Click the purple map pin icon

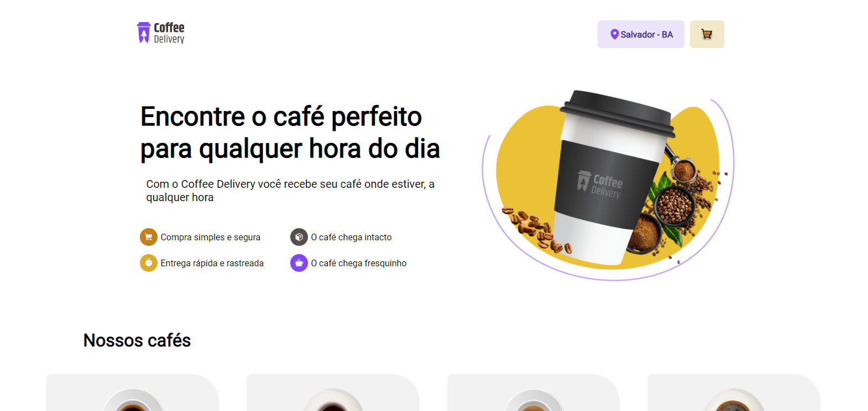click(614, 34)
